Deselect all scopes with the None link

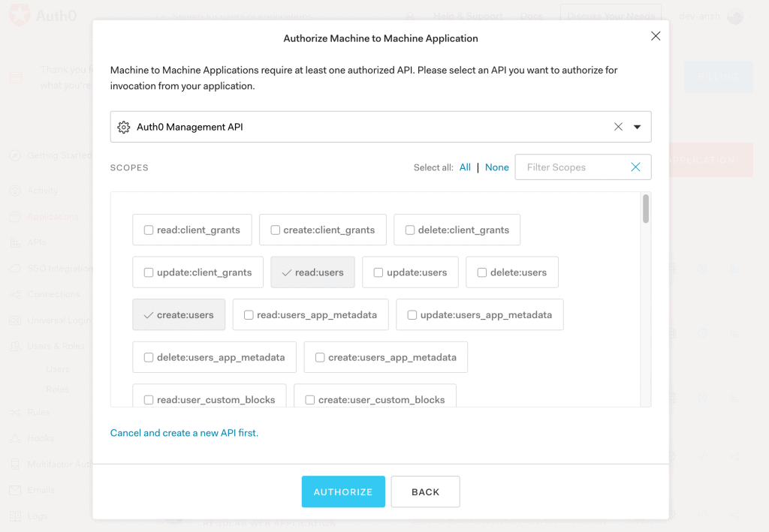[497, 167]
